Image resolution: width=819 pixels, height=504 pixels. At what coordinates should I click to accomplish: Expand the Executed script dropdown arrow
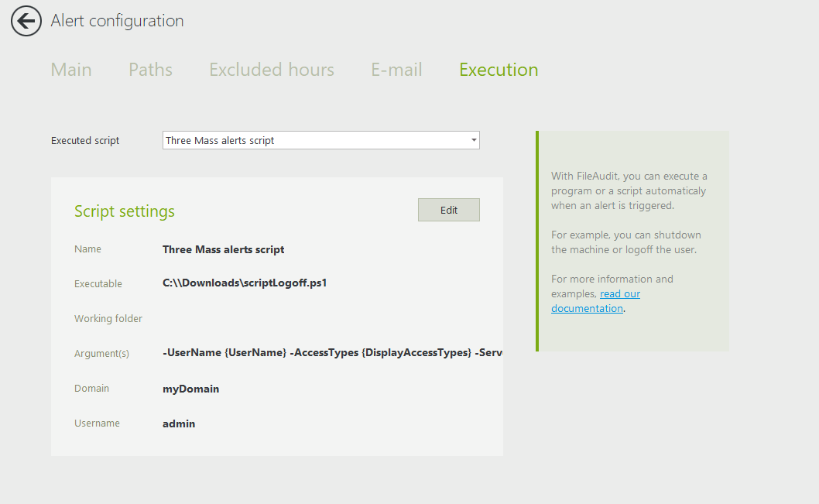click(x=473, y=140)
